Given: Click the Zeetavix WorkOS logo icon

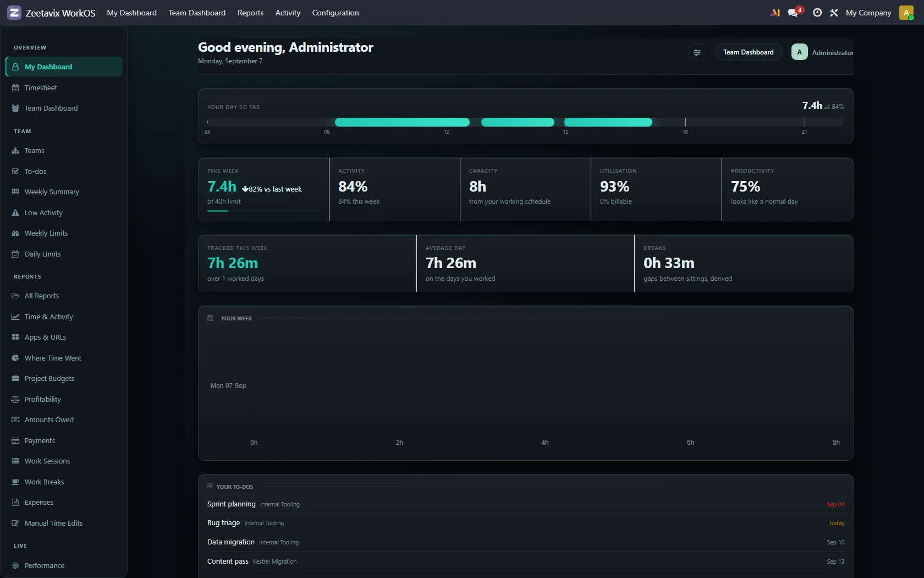Looking at the screenshot, I should point(14,13).
